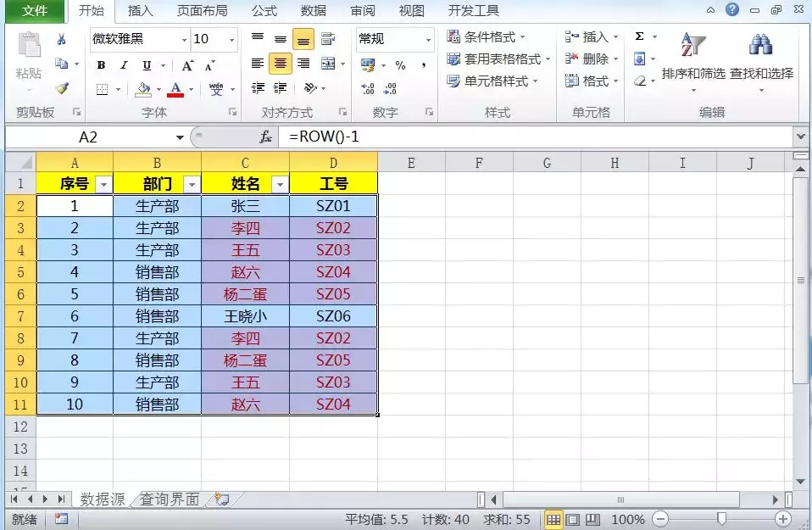Click the middle align icon
This screenshot has height=530, width=812.
pyautogui.click(x=281, y=38)
